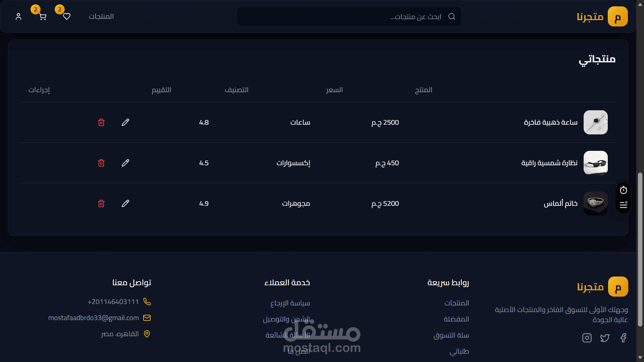Delete the gold watch product row
The width and height of the screenshot is (644, 362).
(101, 122)
